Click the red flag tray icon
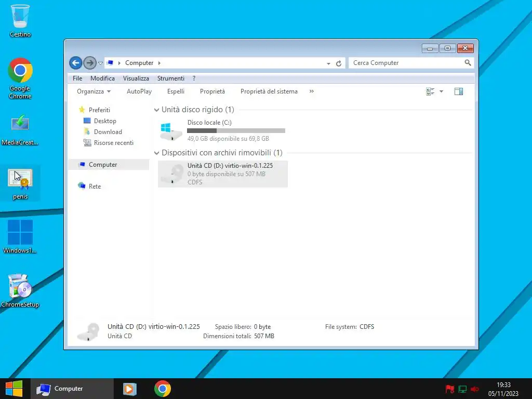 click(x=450, y=389)
